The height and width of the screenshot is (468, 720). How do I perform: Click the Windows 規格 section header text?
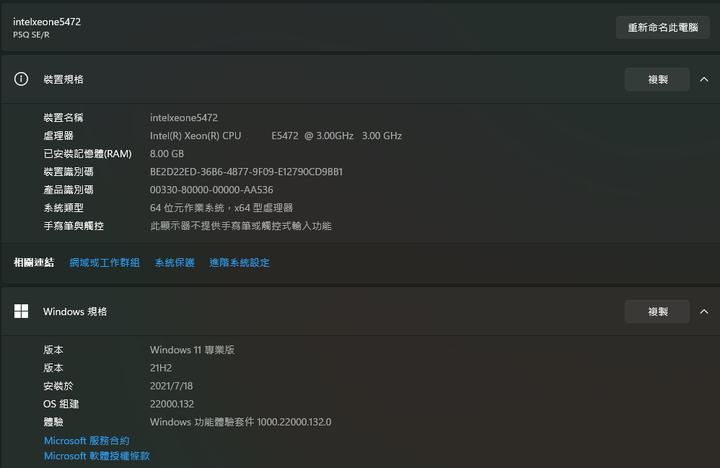75,312
